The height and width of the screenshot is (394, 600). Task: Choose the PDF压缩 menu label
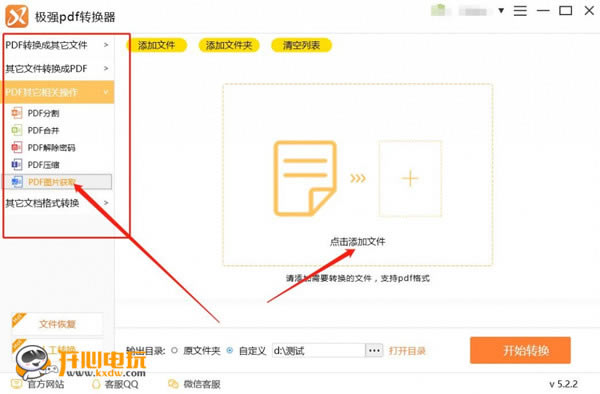click(43, 165)
